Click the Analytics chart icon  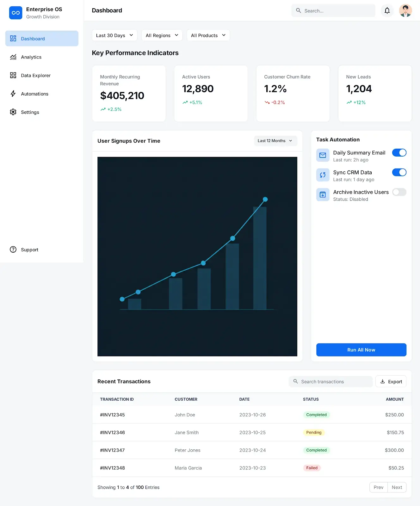13,57
